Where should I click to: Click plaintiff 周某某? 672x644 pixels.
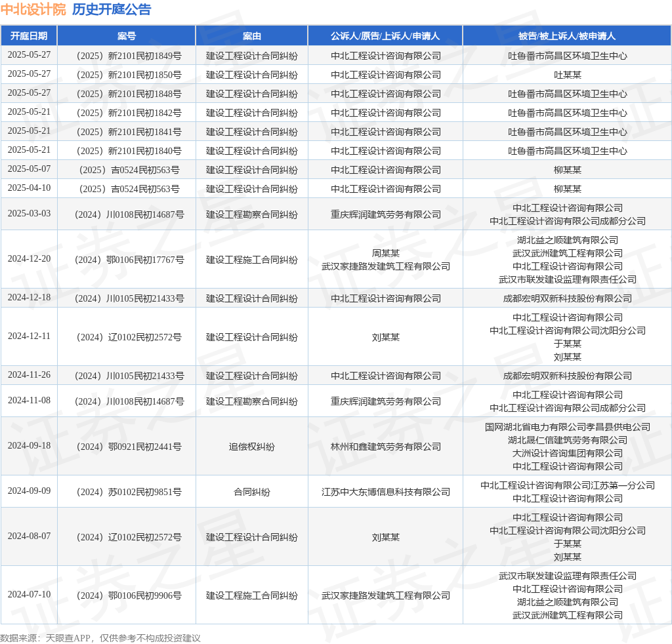click(385, 253)
